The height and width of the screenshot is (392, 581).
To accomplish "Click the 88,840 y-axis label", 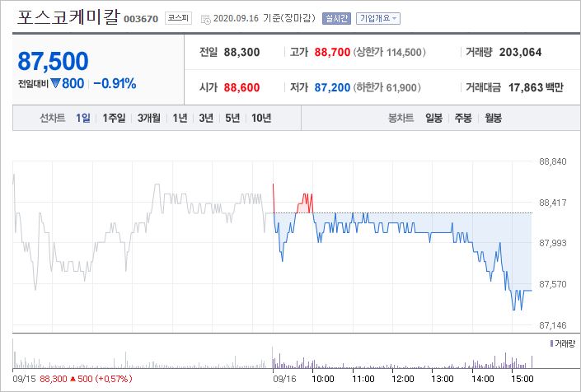I will coord(552,161).
